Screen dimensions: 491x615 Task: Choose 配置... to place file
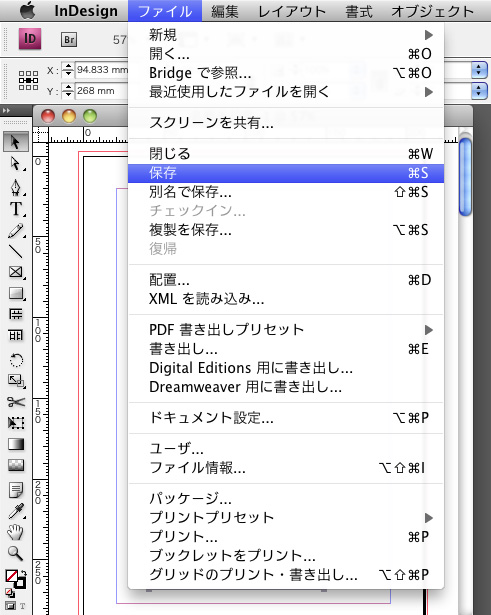[286, 280]
